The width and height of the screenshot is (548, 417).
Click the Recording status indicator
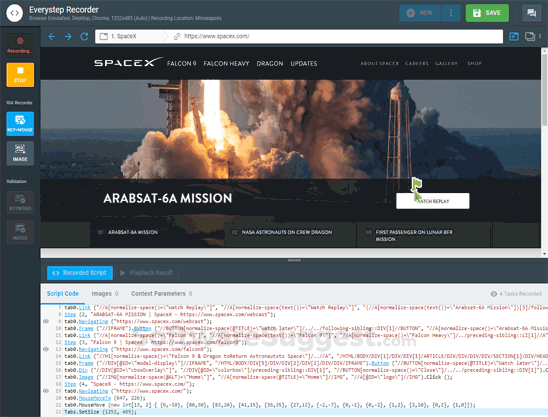pos(20,45)
